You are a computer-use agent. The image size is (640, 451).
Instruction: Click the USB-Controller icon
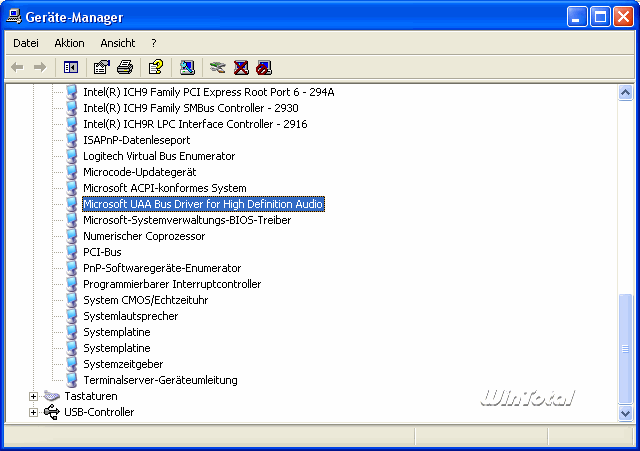coord(52,412)
